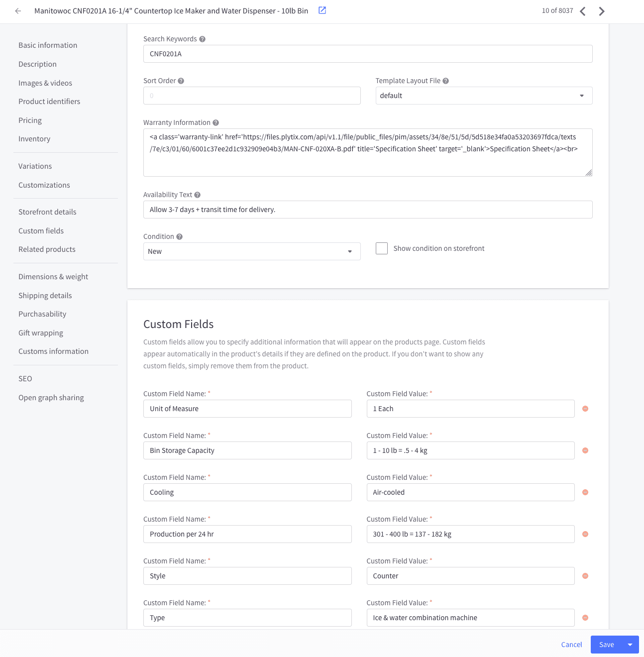644x657 pixels.
Task: Remove the Unit of Measure custom field
Action: coord(585,409)
